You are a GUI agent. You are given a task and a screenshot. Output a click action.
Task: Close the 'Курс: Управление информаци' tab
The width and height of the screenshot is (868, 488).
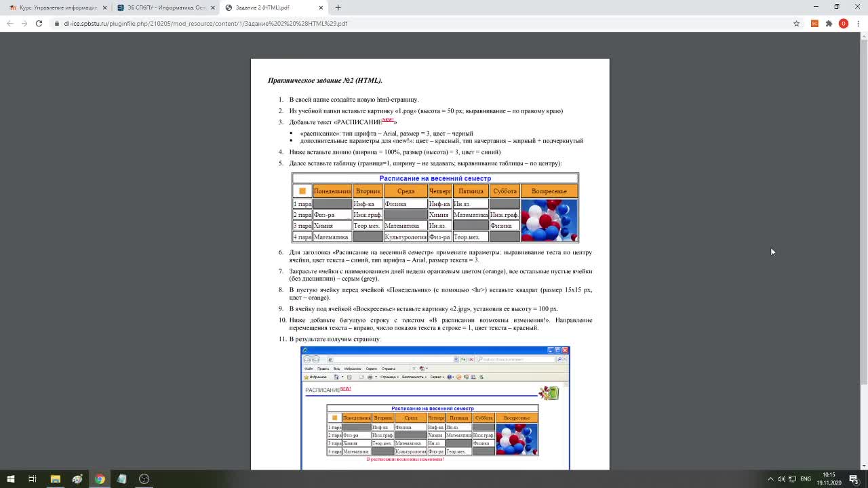point(104,7)
